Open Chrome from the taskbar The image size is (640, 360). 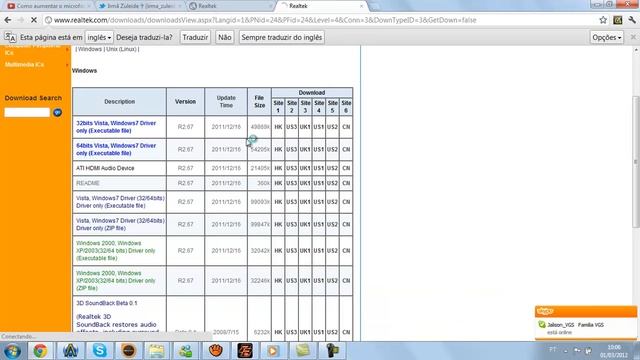click(x=40, y=351)
